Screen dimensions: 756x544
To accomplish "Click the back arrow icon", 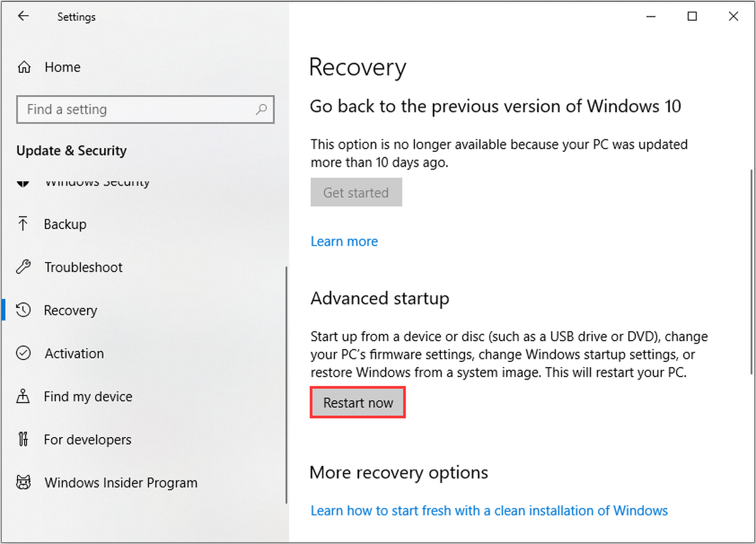I will (23, 17).
